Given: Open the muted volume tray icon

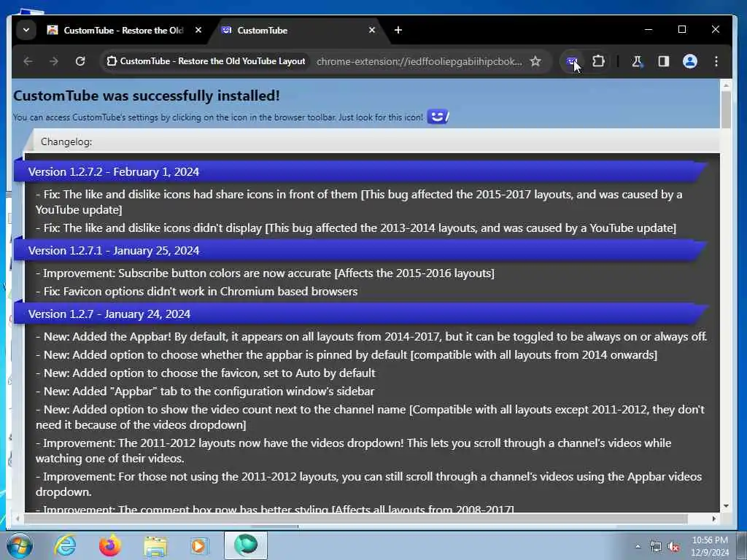Looking at the screenshot, I should (x=673, y=547).
